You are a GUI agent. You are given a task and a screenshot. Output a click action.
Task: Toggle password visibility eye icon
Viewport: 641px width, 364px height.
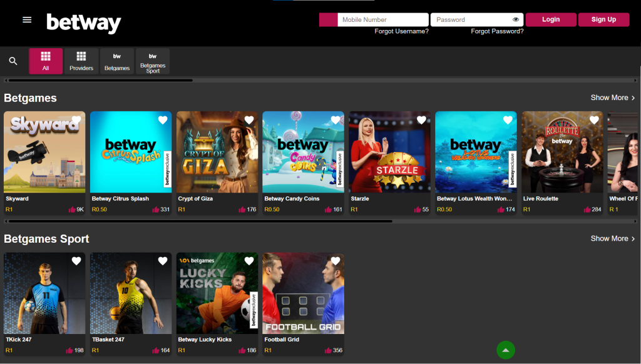coord(516,19)
